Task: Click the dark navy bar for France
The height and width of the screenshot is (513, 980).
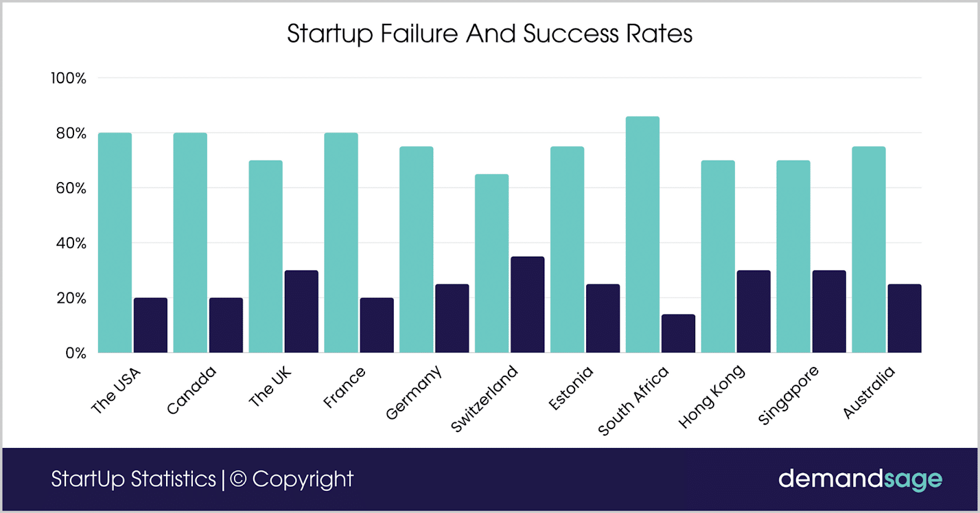Action: click(x=377, y=325)
